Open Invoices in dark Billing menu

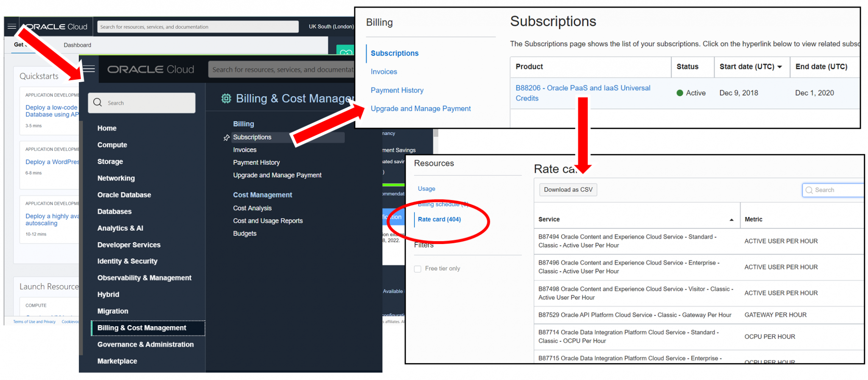pos(245,150)
